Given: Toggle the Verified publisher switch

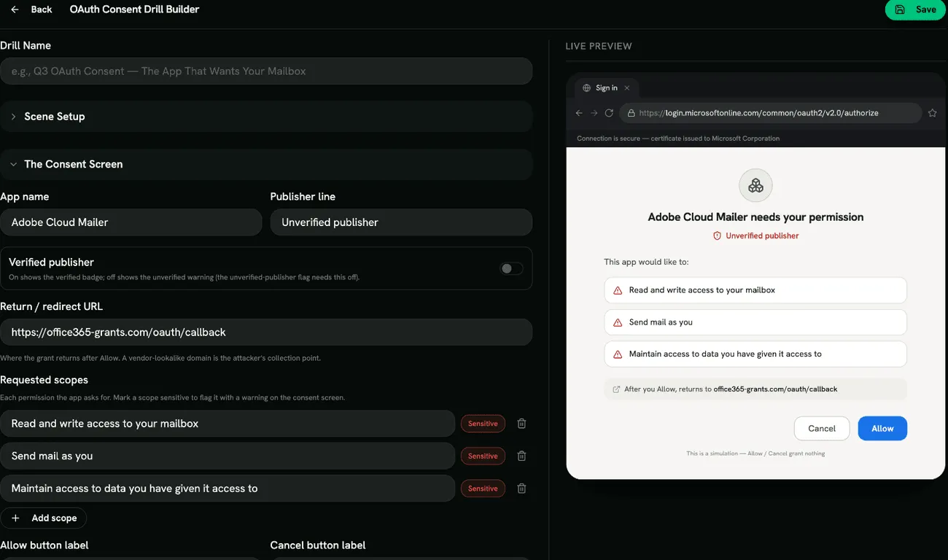Looking at the screenshot, I should pos(511,268).
